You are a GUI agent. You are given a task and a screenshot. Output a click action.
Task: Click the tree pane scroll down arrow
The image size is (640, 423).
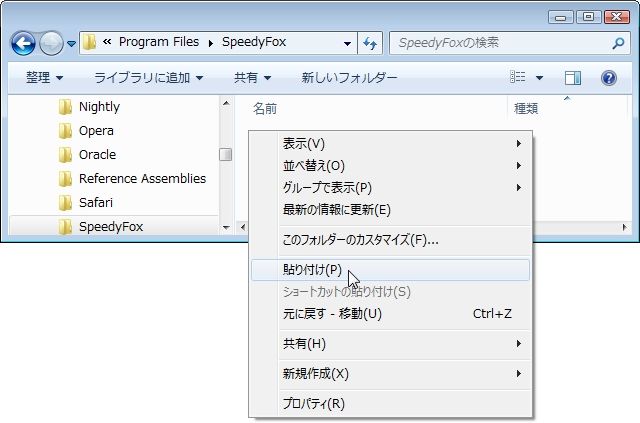click(x=226, y=227)
